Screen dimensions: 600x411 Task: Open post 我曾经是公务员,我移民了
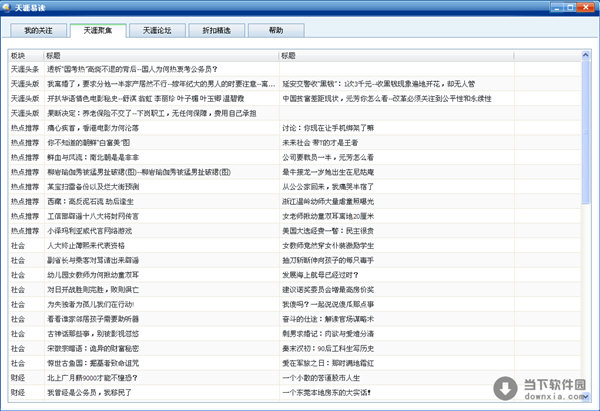tap(89, 393)
